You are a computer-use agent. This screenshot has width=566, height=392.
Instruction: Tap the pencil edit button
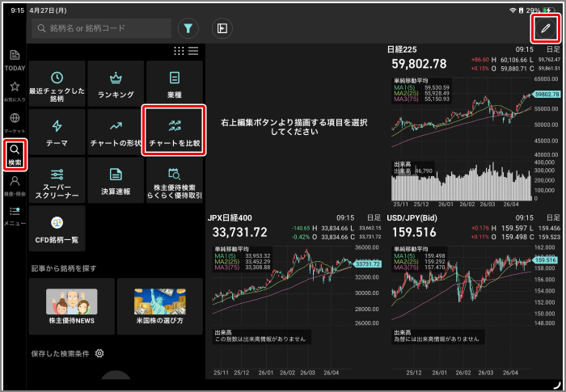point(546,28)
